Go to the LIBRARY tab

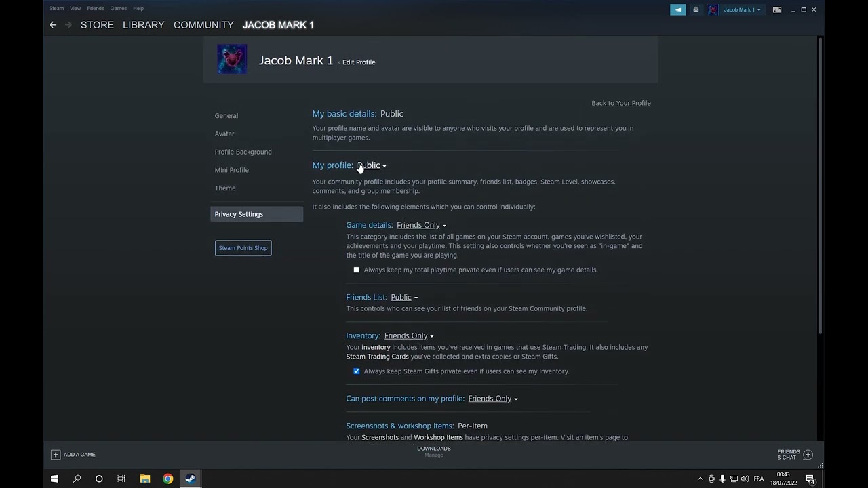point(144,25)
